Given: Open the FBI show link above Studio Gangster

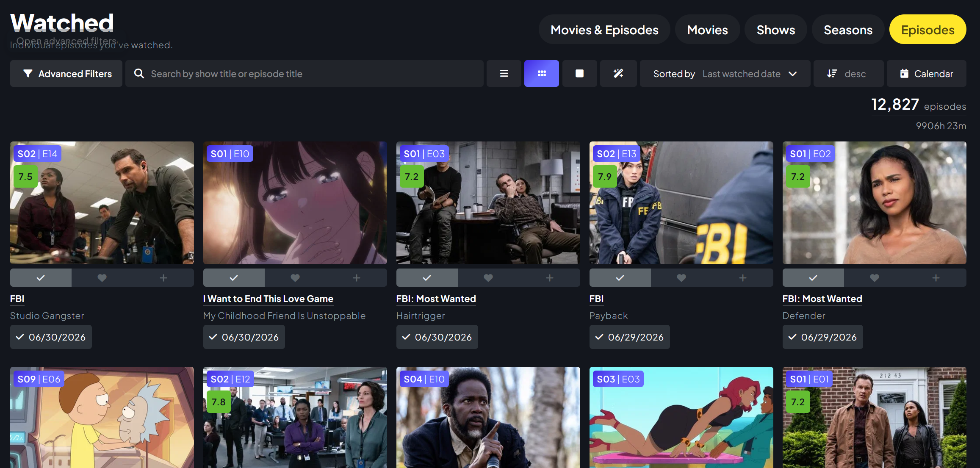Looking at the screenshot, I should [x=17, y=299].
